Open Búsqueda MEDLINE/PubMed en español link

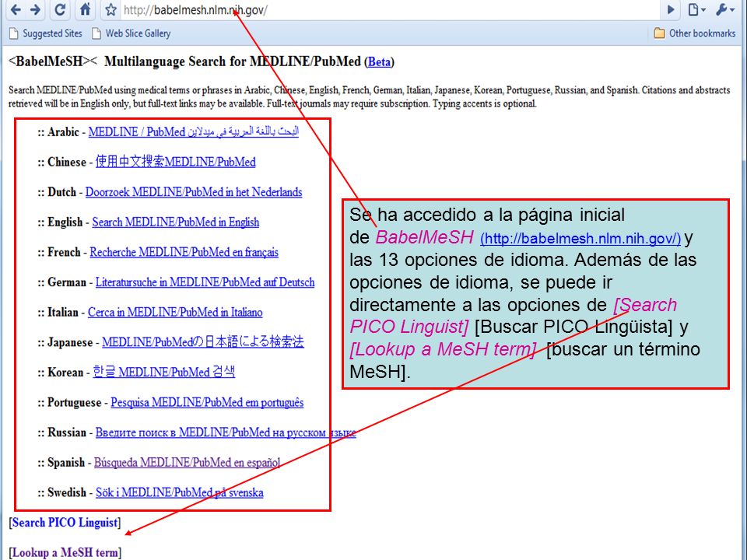click(187, 462)
